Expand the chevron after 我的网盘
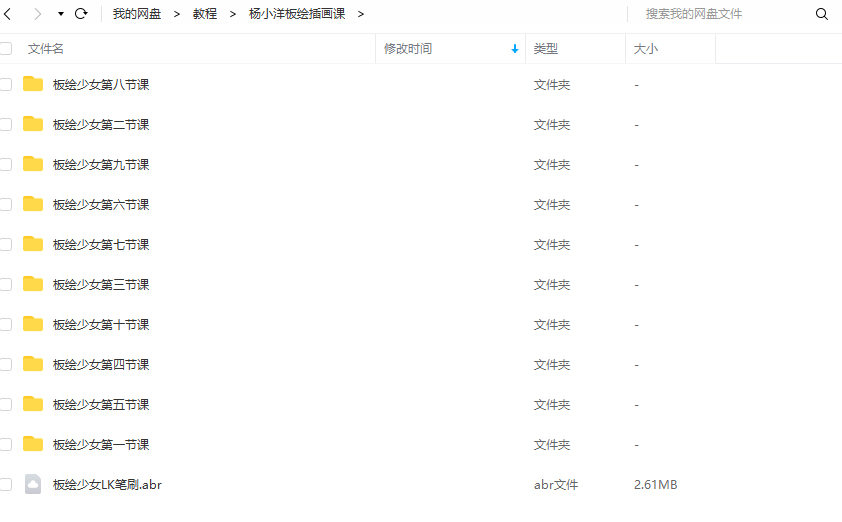Screen dimensions: 842x522 (x=177, y=14)
